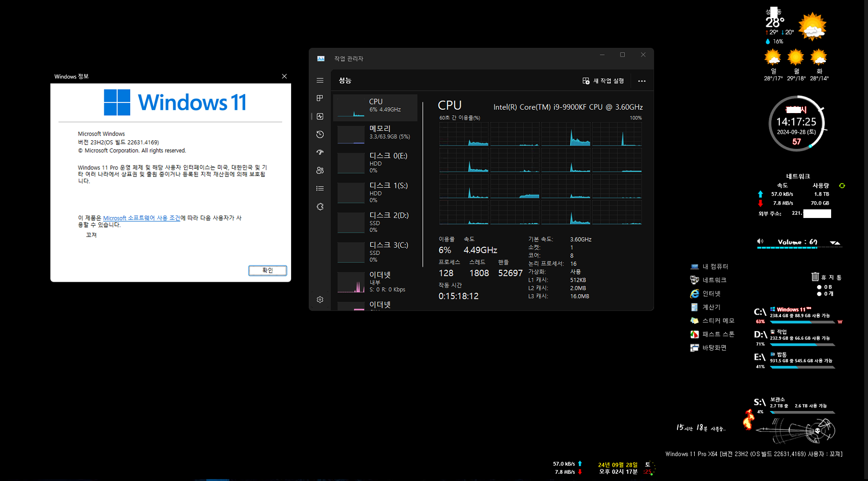Click 작동 시간 value 0:15:18:12
This screenshot has width=868, height=481.
click(x=459, y=296)
